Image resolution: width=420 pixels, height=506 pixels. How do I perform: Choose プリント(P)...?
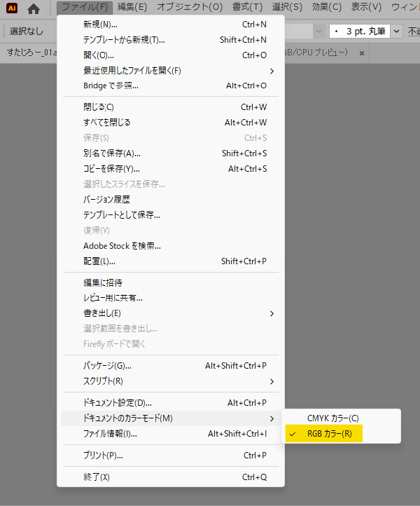[x=171, y=456]
